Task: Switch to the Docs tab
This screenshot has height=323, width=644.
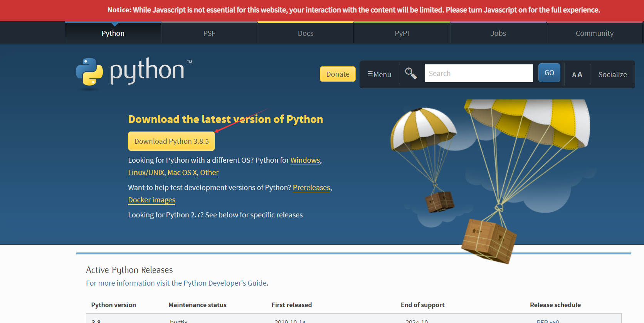Action: 306,33
